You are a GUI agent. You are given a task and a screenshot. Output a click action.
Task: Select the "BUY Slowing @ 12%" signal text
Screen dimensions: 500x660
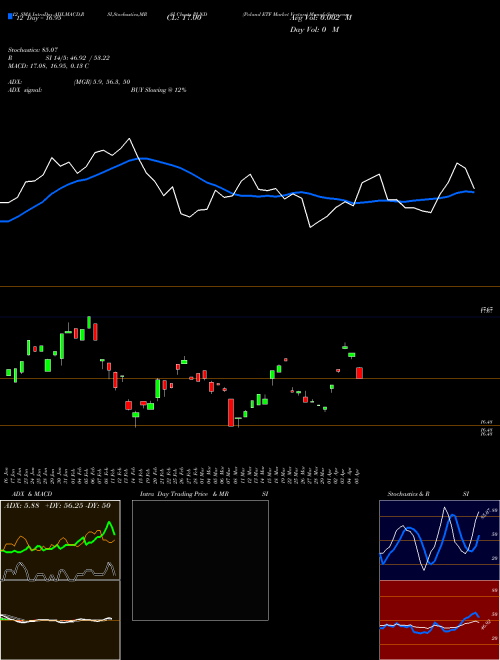tap(159, 90)
